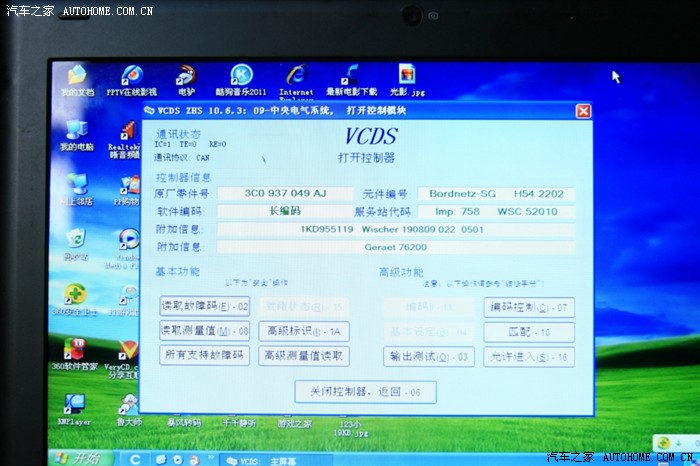Click 关闭控制器, 返回 - 06 button
This screenshot has height=466, width=700.
coord(366,392)
